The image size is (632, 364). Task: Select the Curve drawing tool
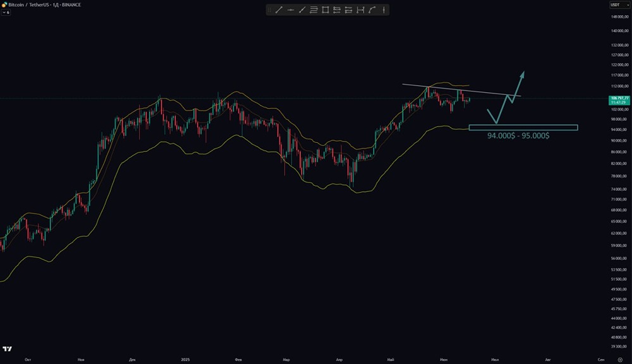pyautogui.click(x=372, y=10)
